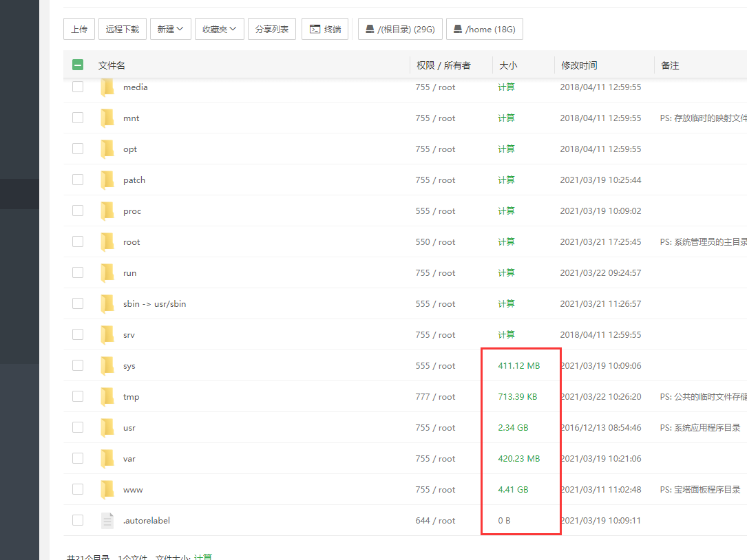Click the .autorelabel file icon
The height and width of the screenshot is (560, 747).
[107, 520]
